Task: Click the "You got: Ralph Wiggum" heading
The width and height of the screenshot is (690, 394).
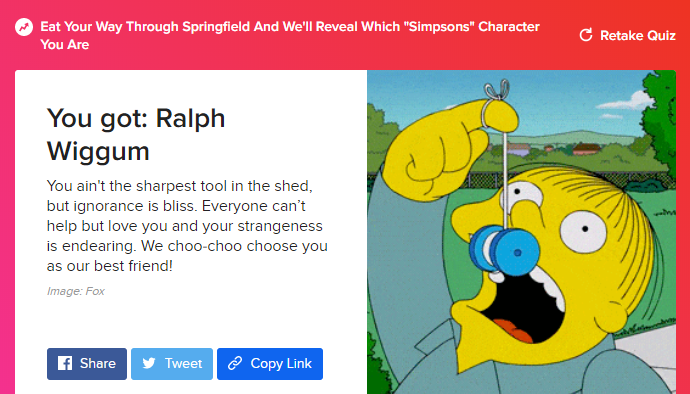Action: point(136,134)
